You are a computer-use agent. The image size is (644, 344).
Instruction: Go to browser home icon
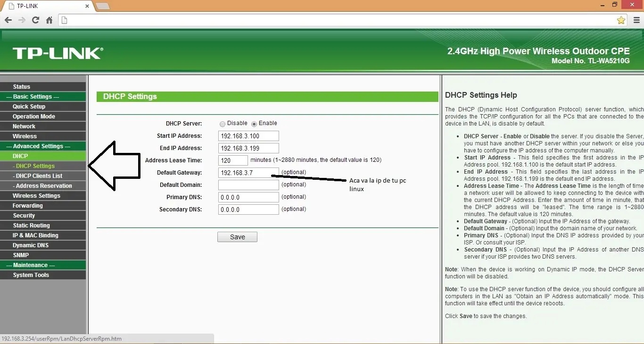click(49, 20)
